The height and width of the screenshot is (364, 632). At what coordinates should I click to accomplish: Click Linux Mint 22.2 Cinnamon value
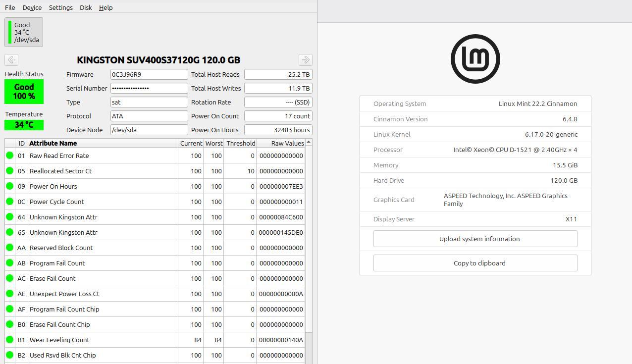point(538,104)
